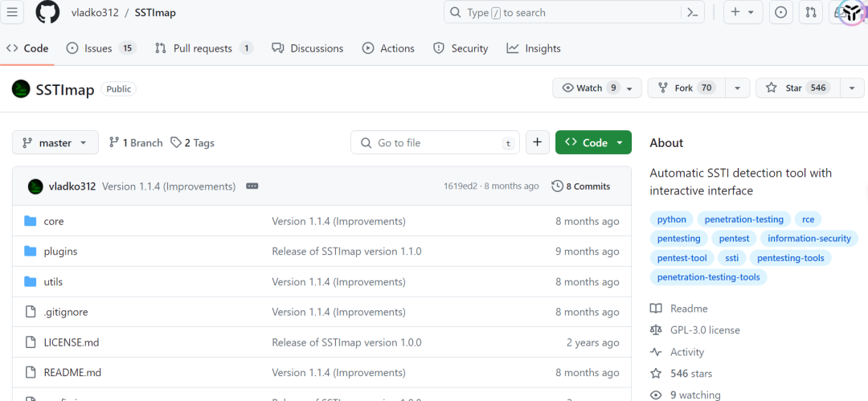Star the SSTImap repository

pos(798,88)
